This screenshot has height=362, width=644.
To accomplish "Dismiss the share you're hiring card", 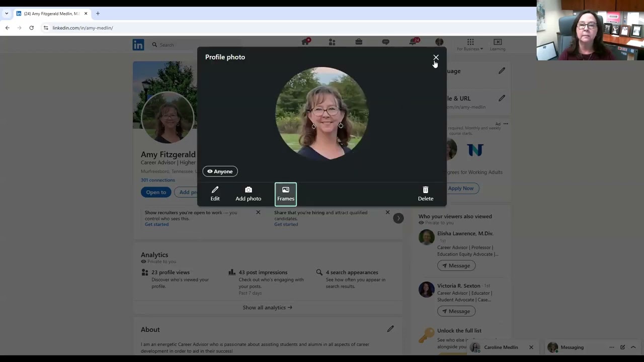I will tap(387, 212).
